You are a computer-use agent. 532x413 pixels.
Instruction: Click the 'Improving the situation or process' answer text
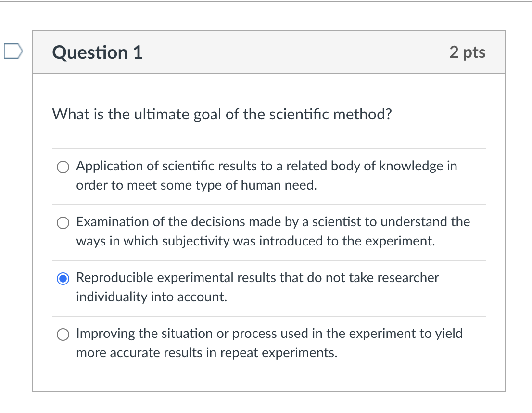pos(269,334)
